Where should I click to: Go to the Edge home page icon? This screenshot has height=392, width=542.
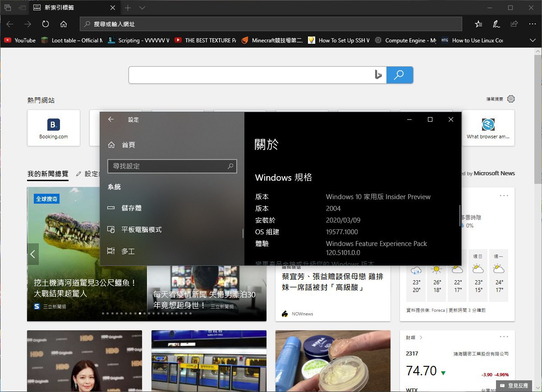point(64,24)
